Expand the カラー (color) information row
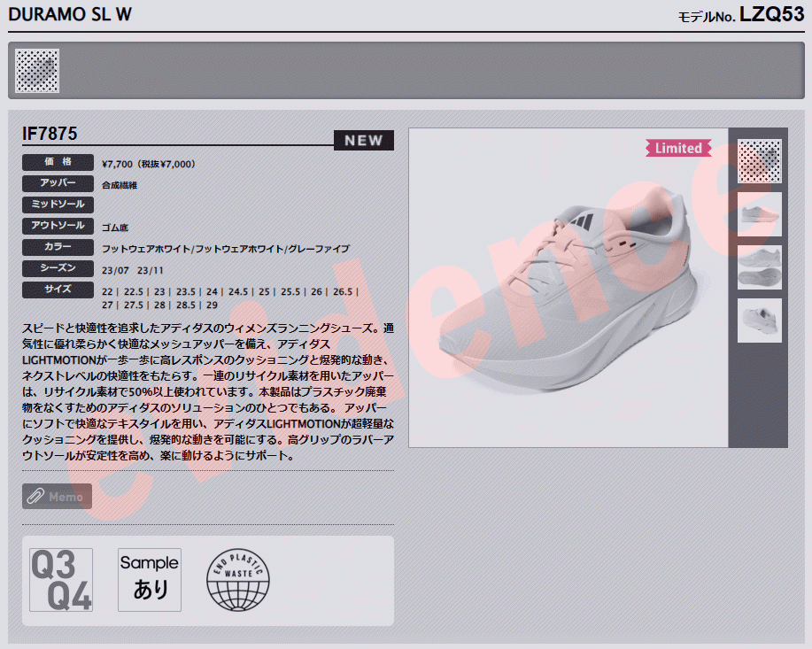 click(x=58, y=247)
